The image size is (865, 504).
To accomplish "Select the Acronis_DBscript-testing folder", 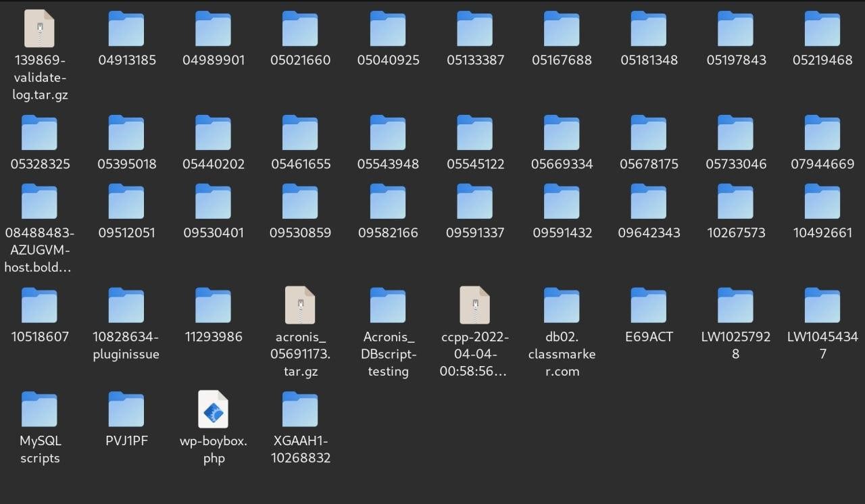I will 388,305.
